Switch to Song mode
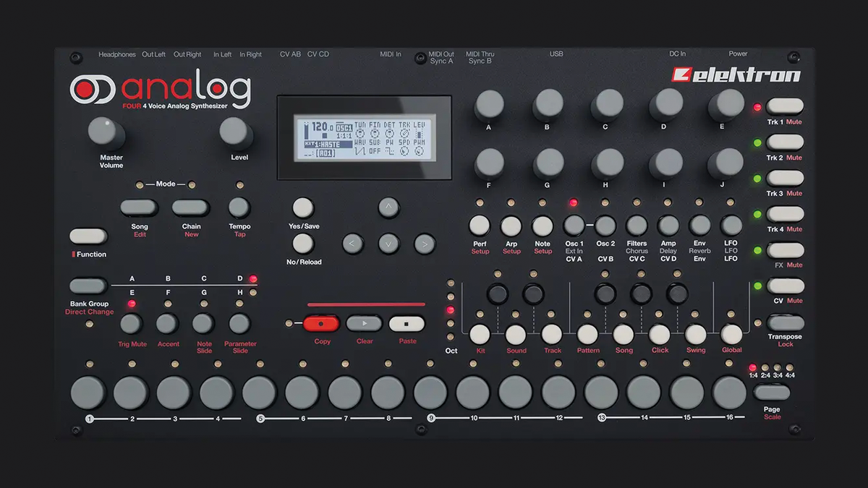 [x=139, y=205]
